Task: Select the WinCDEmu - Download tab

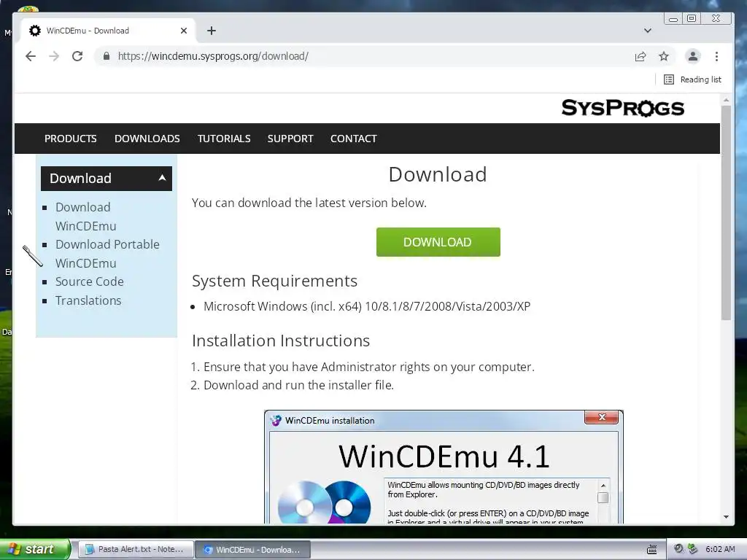Action: (108, 31)
